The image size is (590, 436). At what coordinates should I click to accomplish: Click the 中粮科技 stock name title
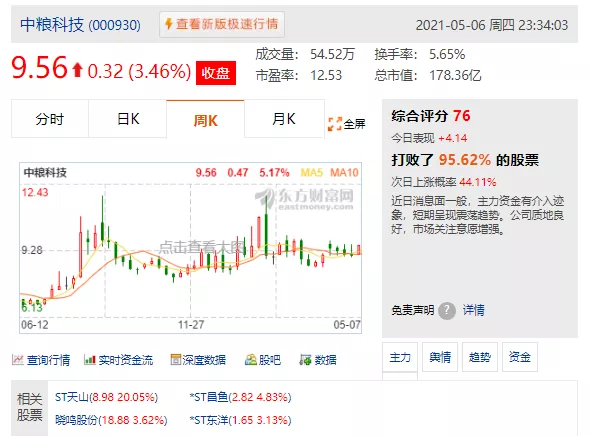pos(52,25)
